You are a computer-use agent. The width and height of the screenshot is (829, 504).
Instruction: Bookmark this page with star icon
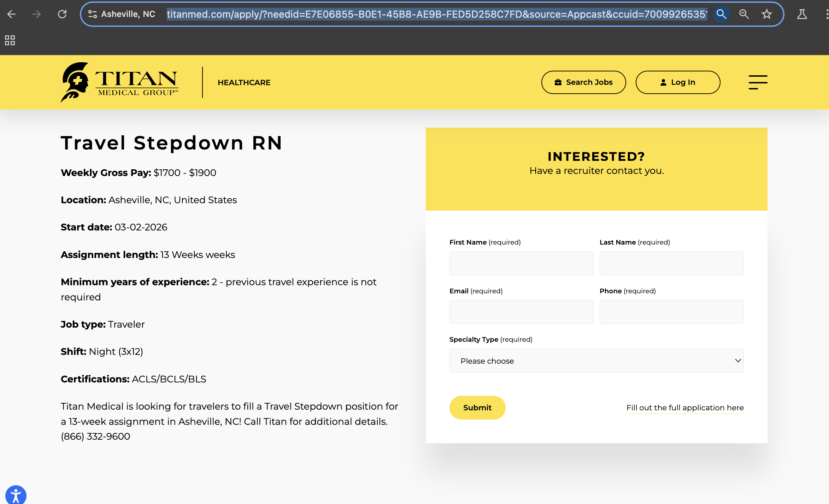(766, 14)
